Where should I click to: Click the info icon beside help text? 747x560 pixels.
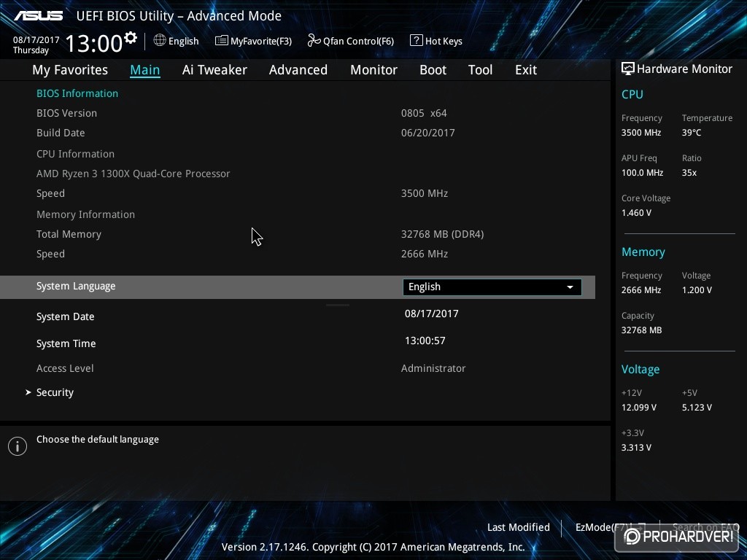tap(18, 446)
